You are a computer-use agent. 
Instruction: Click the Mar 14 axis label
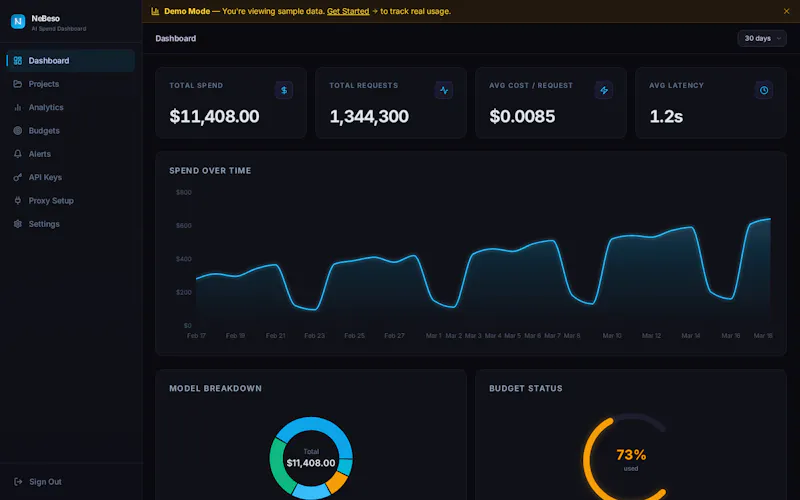(691, 336)
